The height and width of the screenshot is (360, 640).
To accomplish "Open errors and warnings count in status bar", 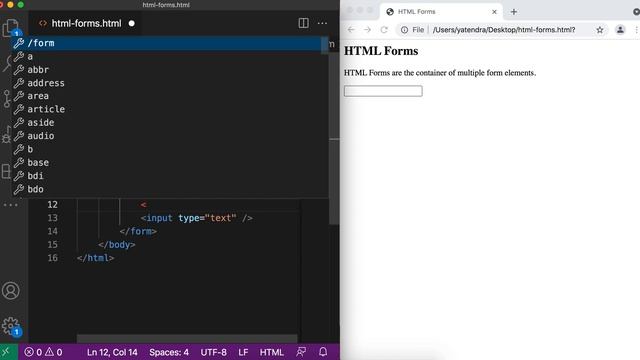I will (43, 352).
